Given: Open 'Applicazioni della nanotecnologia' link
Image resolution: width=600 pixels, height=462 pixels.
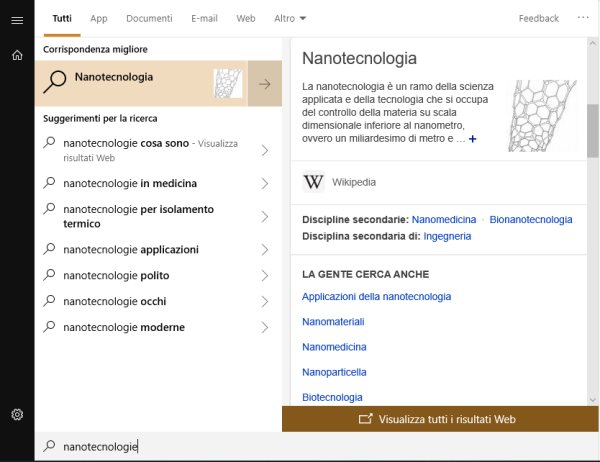Looking at the screenshot, I should [x=377, y=297].
